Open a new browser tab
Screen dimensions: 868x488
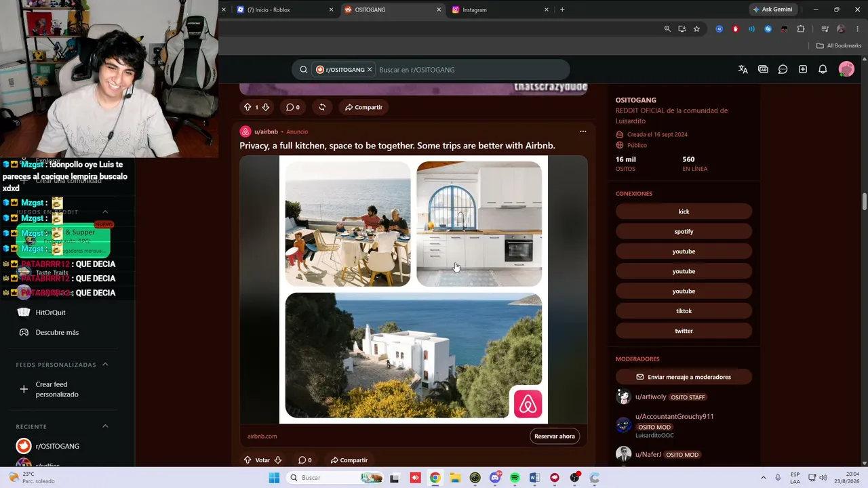coord(562,9)
